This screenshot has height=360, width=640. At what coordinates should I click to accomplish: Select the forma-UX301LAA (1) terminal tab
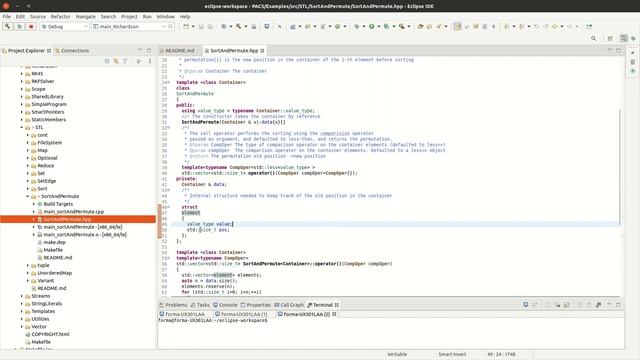pyautogui.click(x=241, y=314)
